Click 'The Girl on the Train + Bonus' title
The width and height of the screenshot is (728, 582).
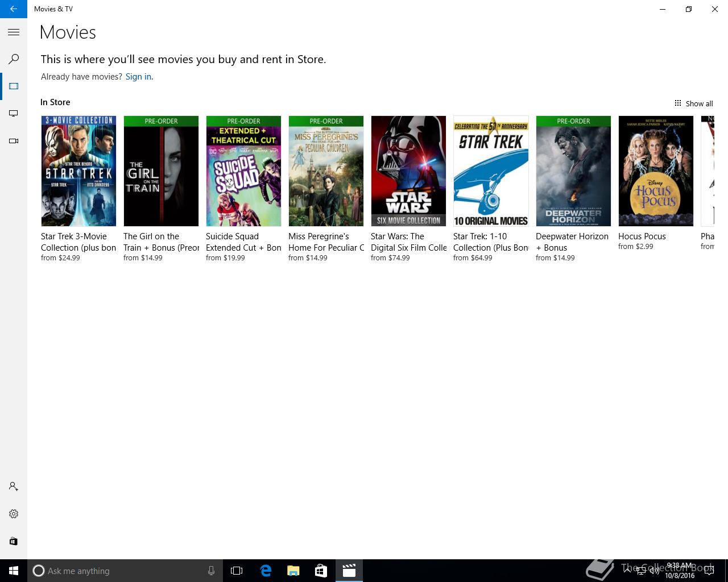(161, 242)
